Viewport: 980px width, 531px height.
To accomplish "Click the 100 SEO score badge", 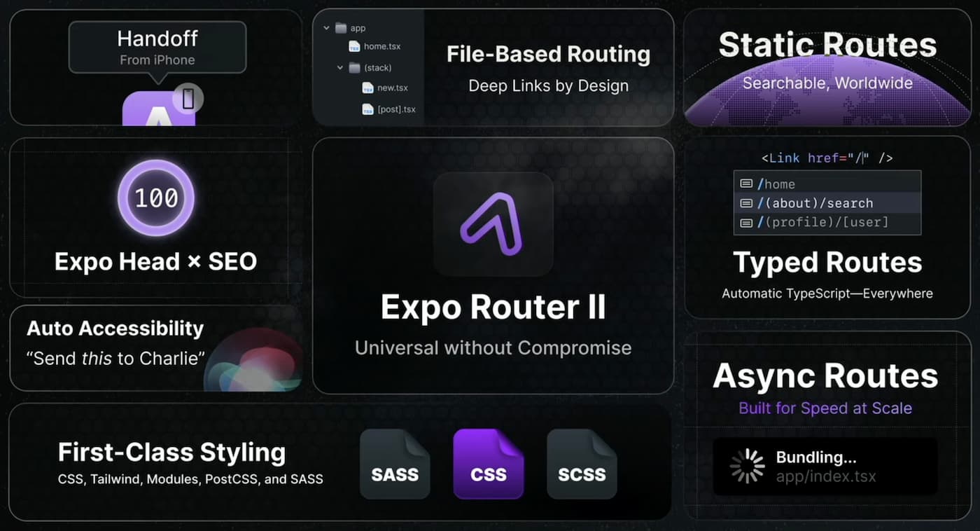I will [x=156, y=198].
